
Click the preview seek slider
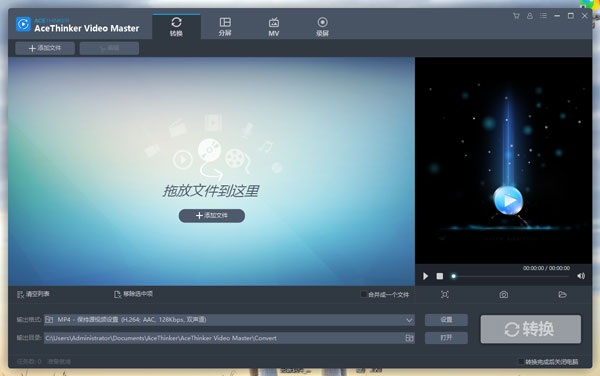click(x=511, y=276)
